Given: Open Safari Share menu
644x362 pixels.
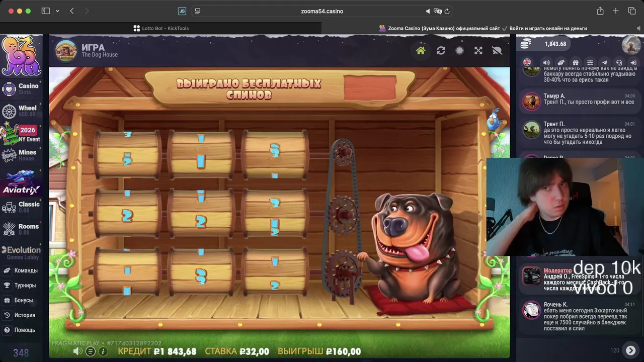Looking at the screenshot, I should click(x=600, y=11).
